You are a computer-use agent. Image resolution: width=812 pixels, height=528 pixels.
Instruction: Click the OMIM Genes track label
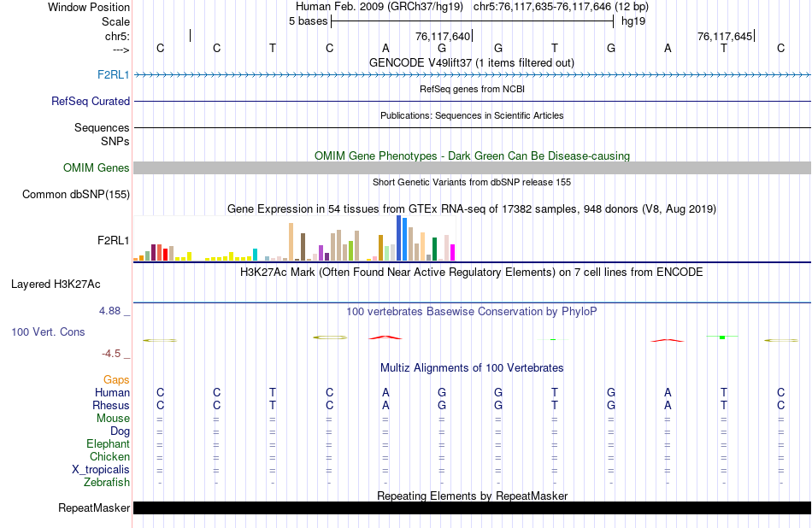point(97,167)
